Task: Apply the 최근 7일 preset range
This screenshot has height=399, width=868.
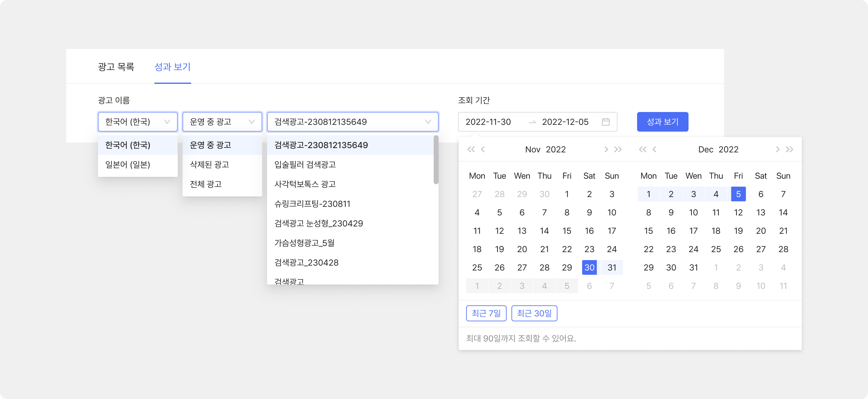Action: 486,313
